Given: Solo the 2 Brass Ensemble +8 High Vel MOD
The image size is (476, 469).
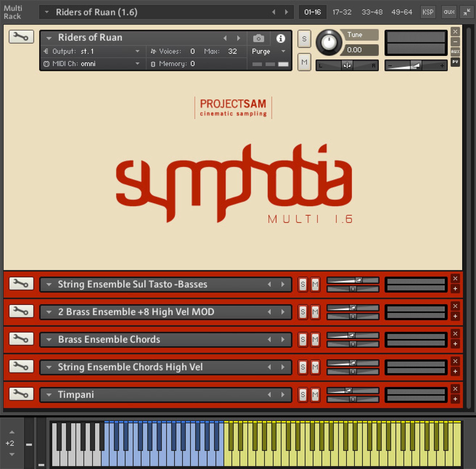Looking at the screenshot, I should pyautogui.click(x=303, y=312).
